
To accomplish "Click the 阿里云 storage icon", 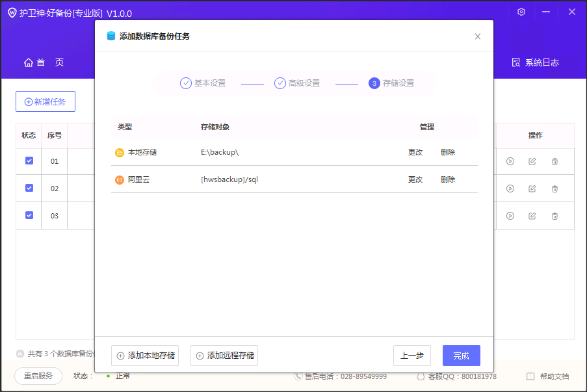I will click(120, 179).
